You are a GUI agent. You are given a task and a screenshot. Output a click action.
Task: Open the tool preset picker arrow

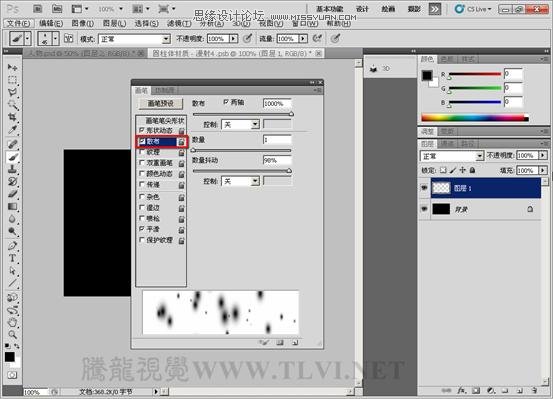click(28, 38)
